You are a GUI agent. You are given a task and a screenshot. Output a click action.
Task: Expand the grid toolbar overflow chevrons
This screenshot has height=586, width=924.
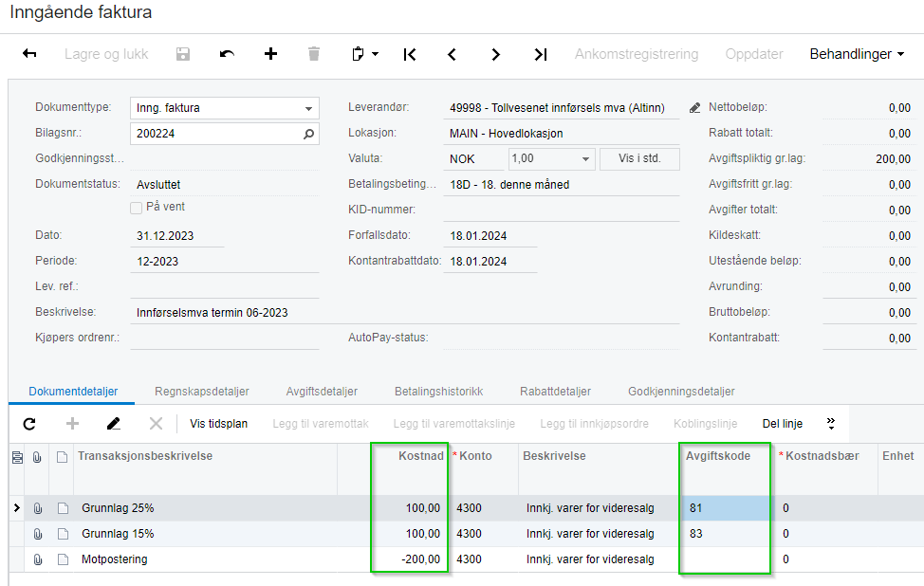831,424
